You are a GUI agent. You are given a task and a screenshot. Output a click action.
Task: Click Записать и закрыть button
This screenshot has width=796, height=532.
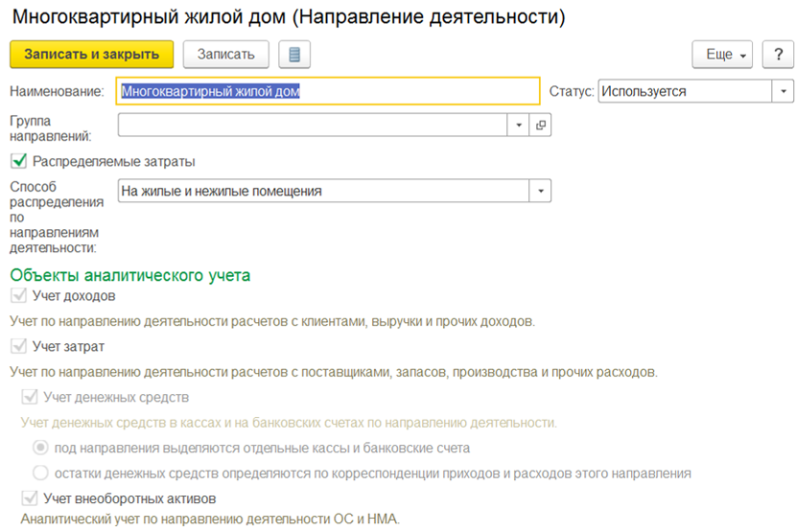pos(92,55)
